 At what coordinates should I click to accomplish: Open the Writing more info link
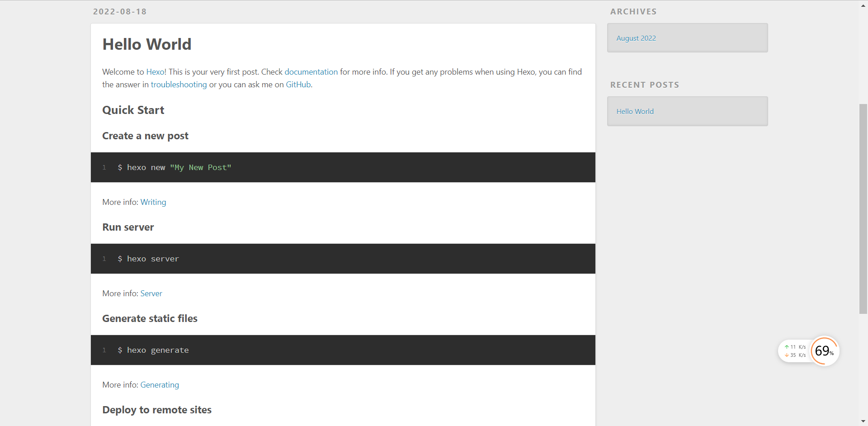153,202
